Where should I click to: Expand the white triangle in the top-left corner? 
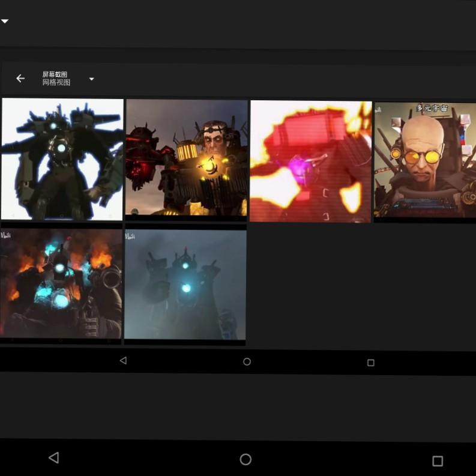5,22
